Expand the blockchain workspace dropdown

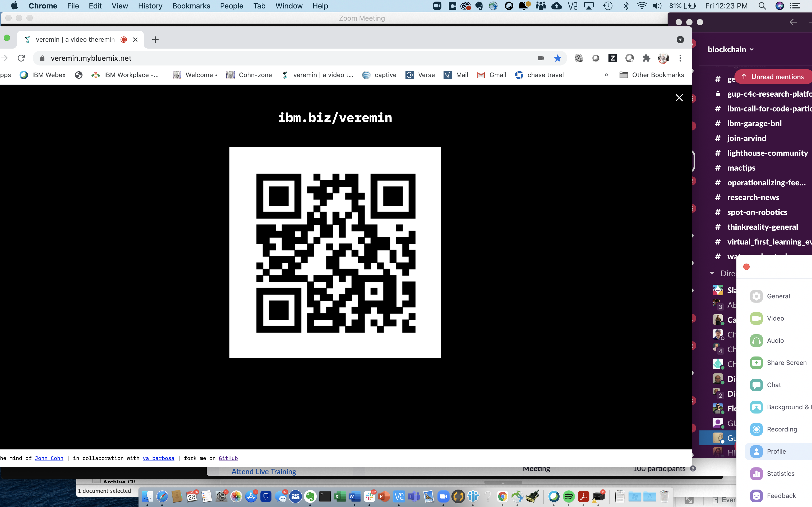point(731,50)
